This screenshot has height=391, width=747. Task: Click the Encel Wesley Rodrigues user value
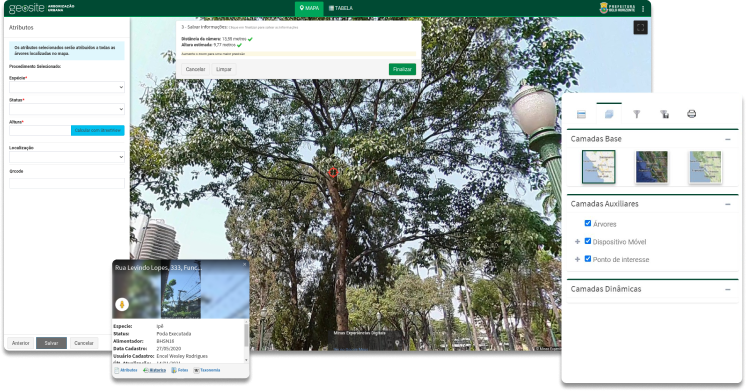pyautogui.click(x=182, y=356)
